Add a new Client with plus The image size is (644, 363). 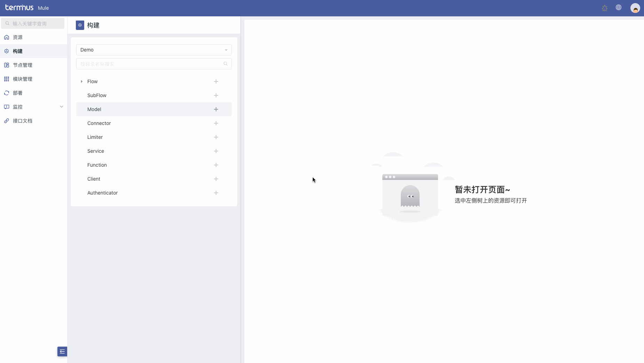[216, 179]
